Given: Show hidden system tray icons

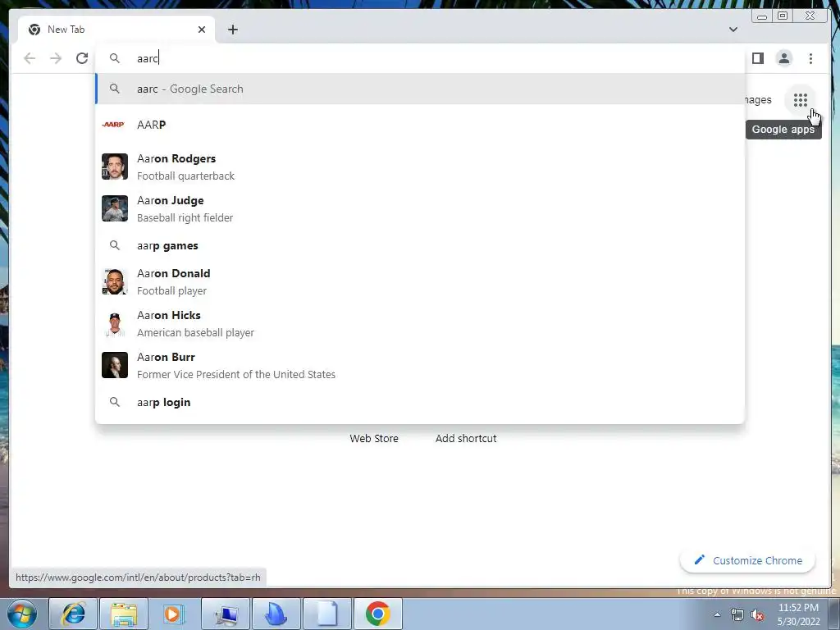Looking at the screenshot, I should point(717,614).
